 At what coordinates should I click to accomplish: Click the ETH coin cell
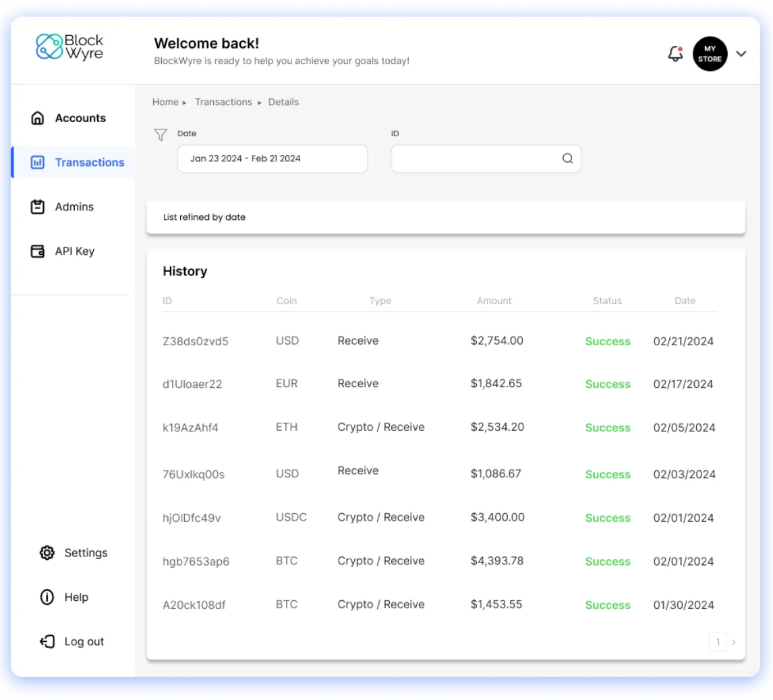coord(287,427)
